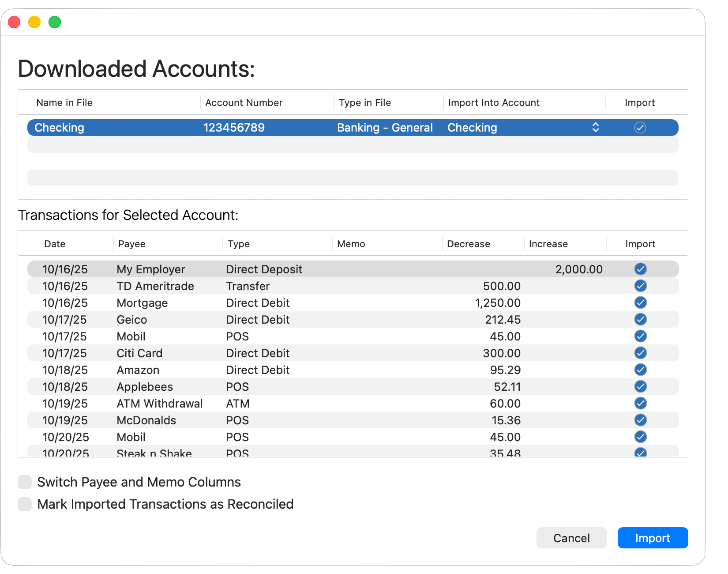Image resolution: width=728 pixels, height=574 pixels.
Task: Click the Import button
Action: click(653, 538)
